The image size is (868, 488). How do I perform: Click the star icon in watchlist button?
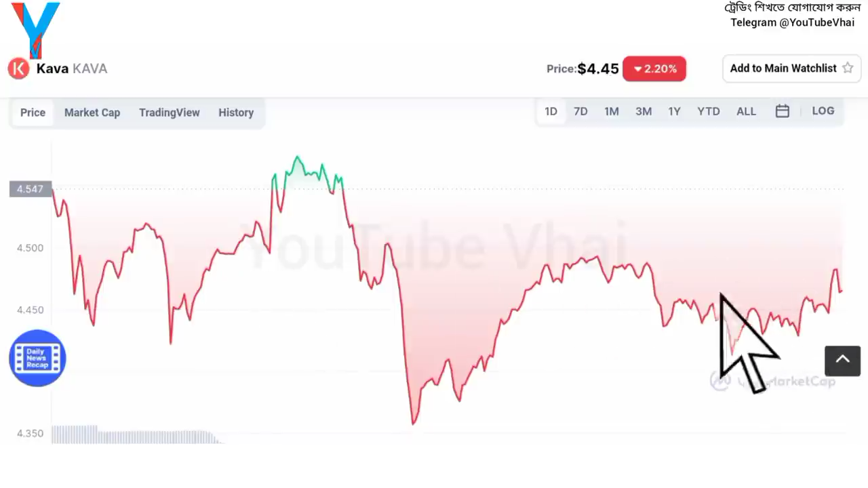pos(848,68)
